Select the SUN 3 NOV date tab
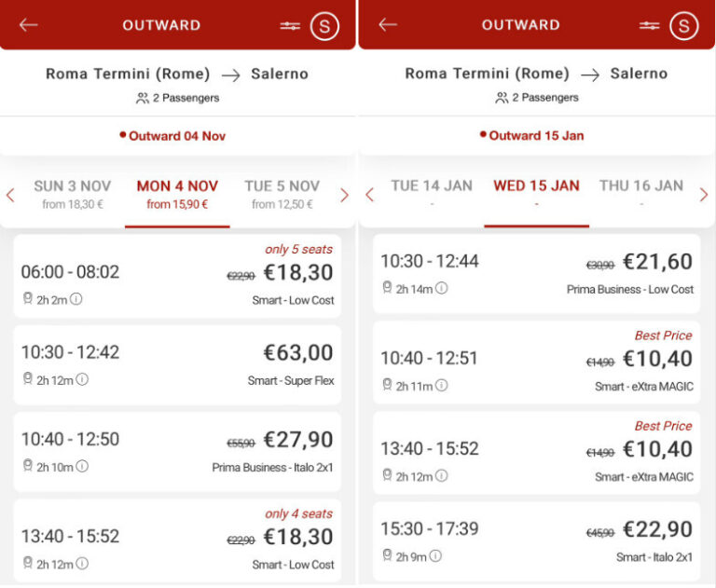The height and width of the screenshot is (588, 716). (x=73, y=194)
